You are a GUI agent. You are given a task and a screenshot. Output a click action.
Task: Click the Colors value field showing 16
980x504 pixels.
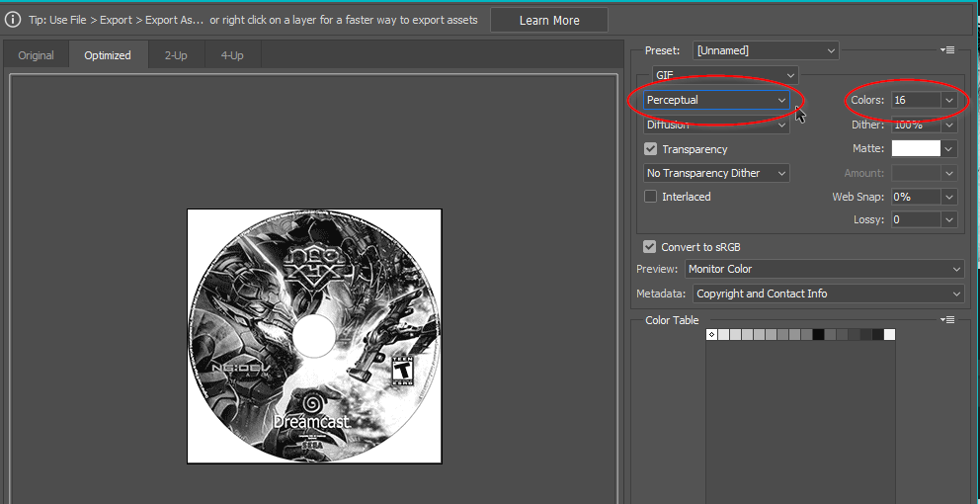point(916,100)
